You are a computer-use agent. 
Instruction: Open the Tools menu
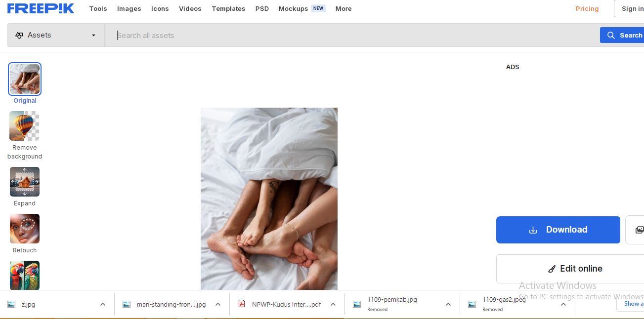[98, 8]
